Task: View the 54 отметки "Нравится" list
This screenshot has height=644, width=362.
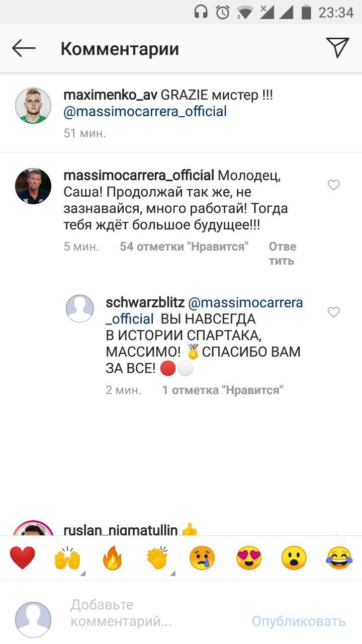Action: pyautogui.click(x=185, y=247)
